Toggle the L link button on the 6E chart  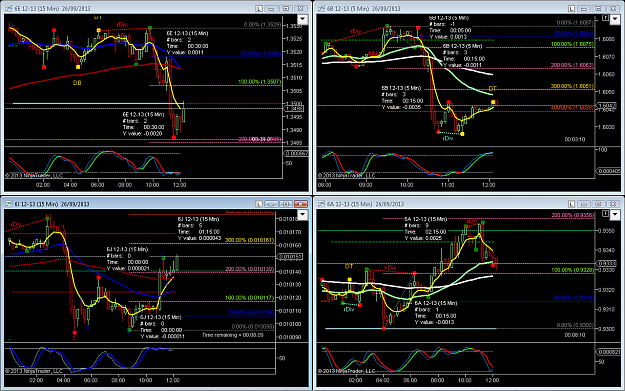259,8
